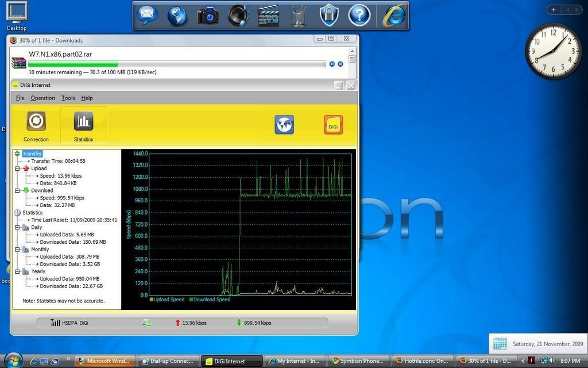Switch to Symbian Phone... taskbar window
This screenshot has width=588, height=368.
click(358, 361)
